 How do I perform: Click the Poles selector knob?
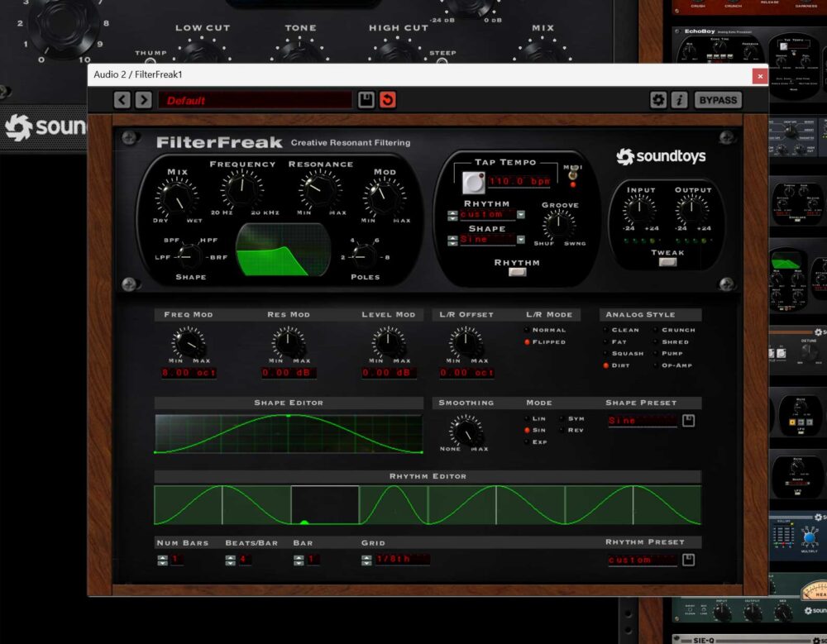[365, 257]
